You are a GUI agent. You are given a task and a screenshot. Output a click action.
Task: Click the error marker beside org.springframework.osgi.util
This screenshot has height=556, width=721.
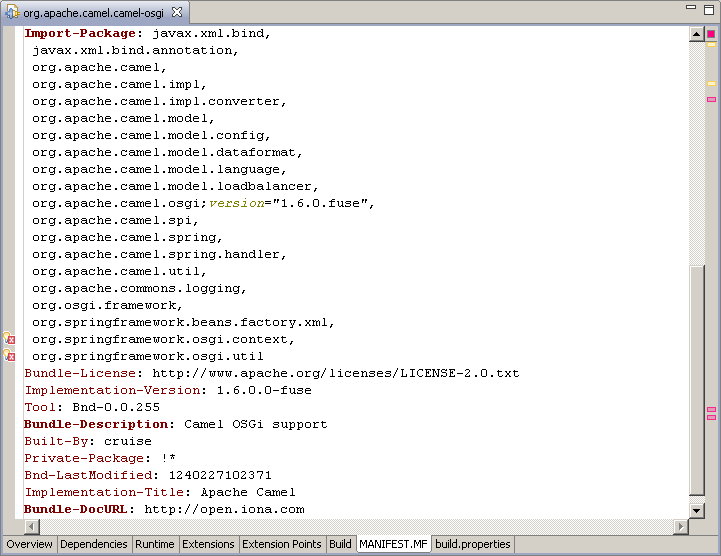tap(9, 355)
